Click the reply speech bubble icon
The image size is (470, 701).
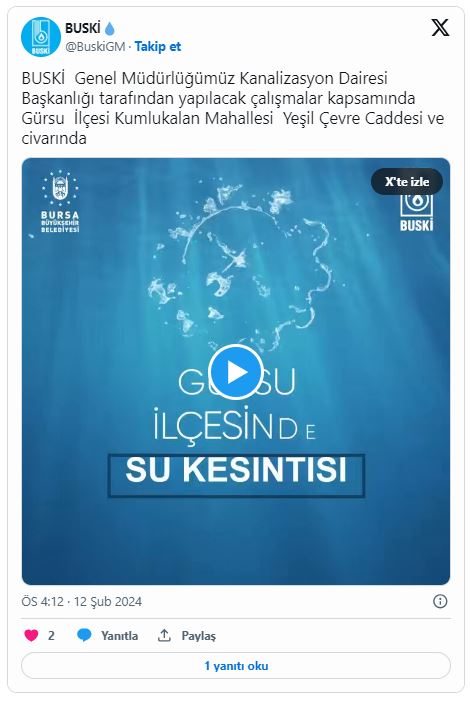[84, 635]
